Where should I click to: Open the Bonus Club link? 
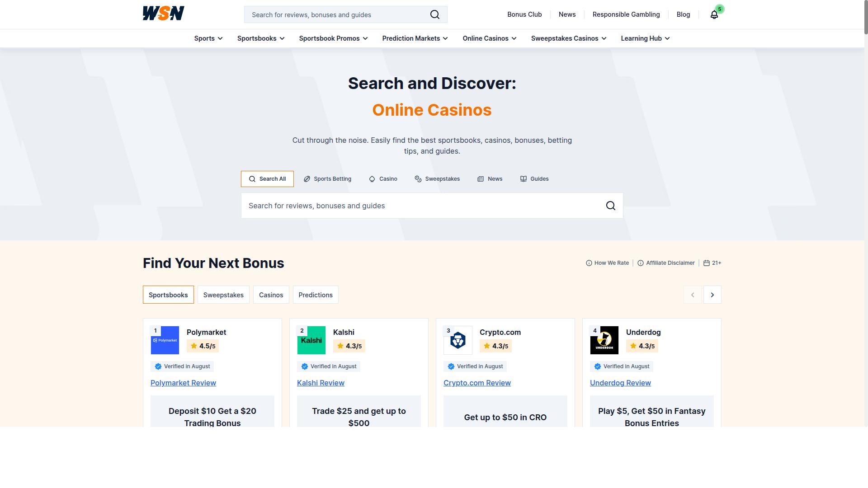(524, 14)
